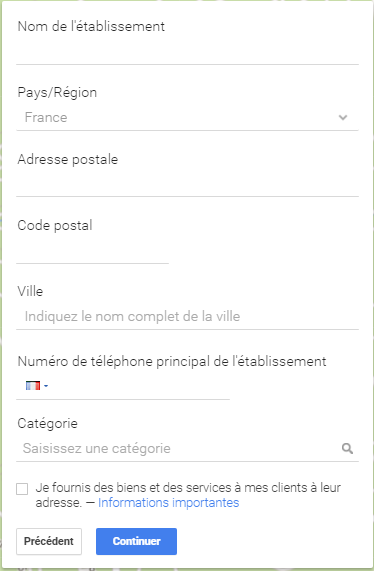
Task: Open the Informations importantes link
Action: pos(169,503)
